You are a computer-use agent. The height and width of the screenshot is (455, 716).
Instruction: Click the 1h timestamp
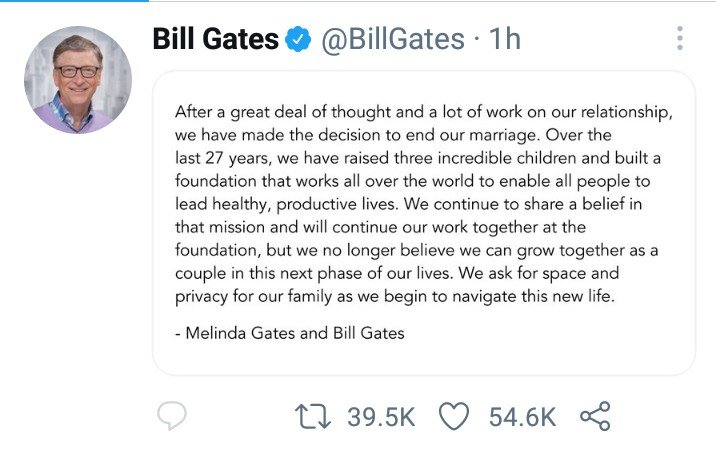pos(504,40)
